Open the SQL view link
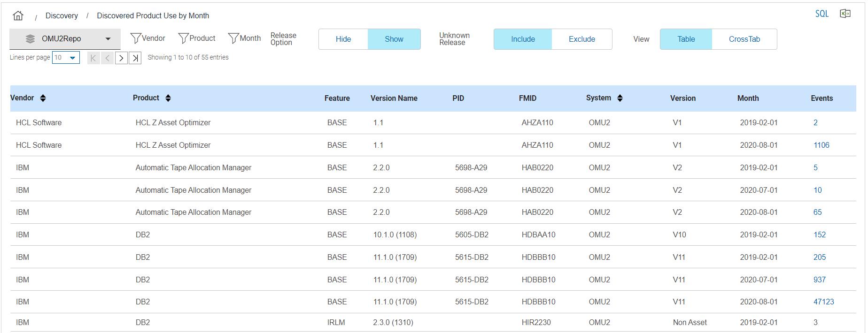 click(x=821, y=14)
